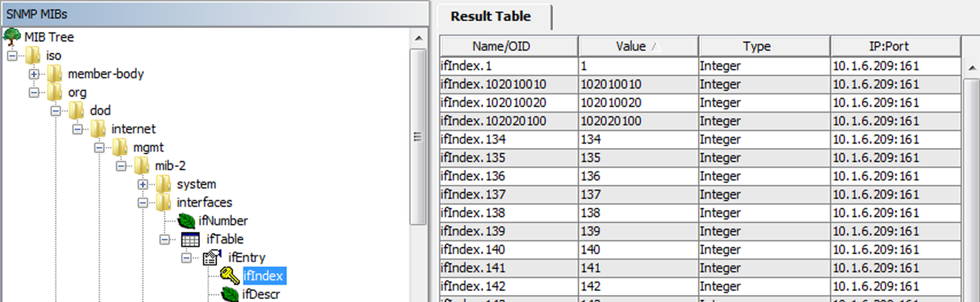
Task: Select the ifDescr tree node label
Action: [261, 294]
